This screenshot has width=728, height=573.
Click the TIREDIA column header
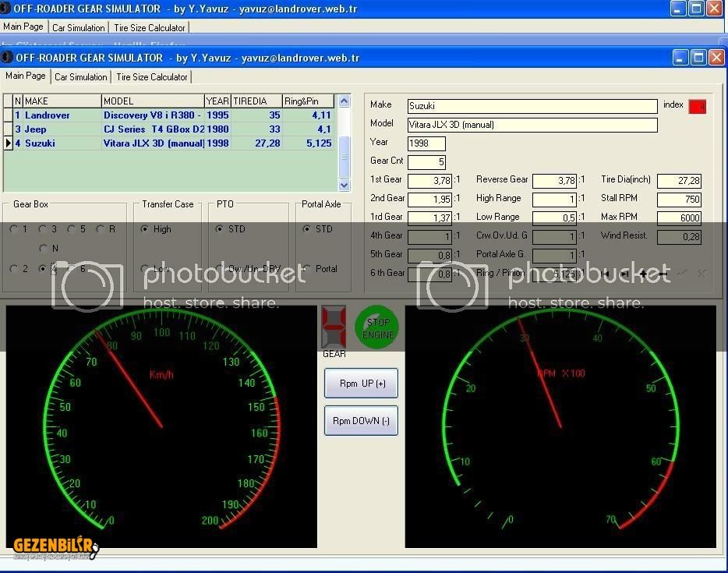[x=256, y=101]
